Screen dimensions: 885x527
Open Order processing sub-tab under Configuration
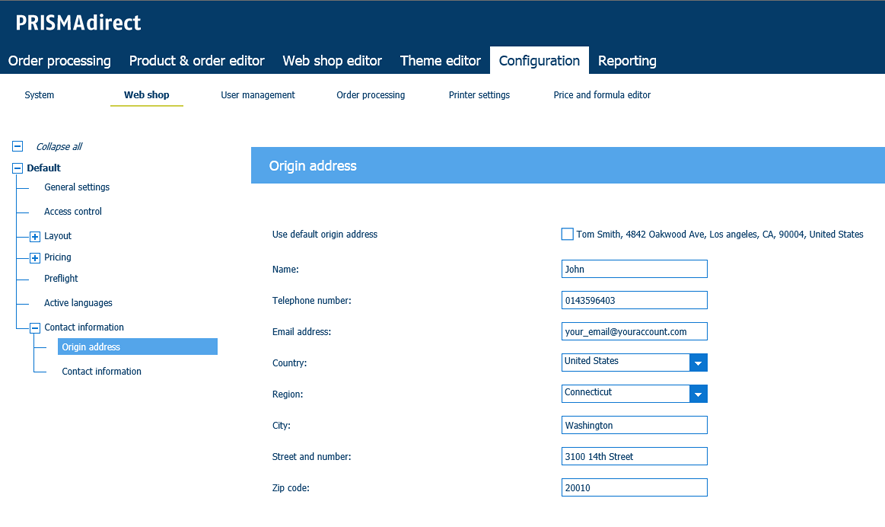click(x=370, y=95)
